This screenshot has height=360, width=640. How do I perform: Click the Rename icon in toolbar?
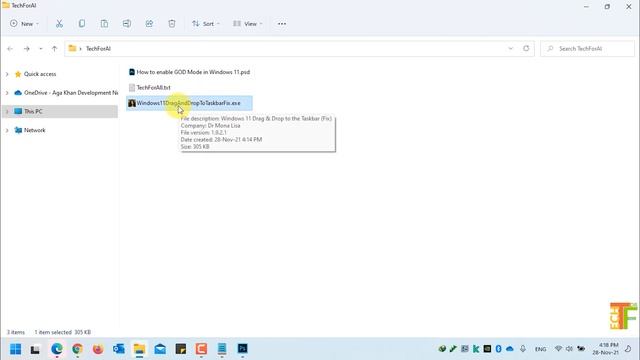tap(127, 24)
